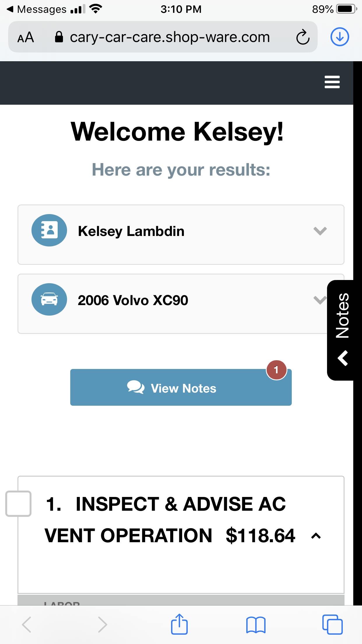Tap the Safari share icon
Screen dimensions: 362x644
[179, 624]
